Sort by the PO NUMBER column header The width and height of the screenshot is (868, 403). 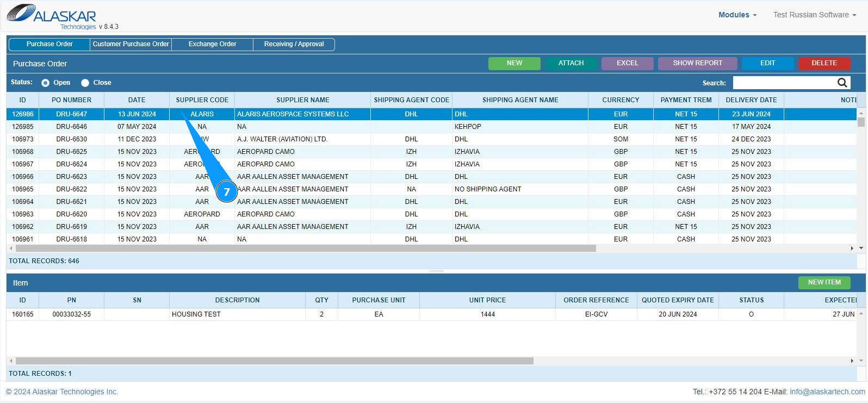click(71, 100)
